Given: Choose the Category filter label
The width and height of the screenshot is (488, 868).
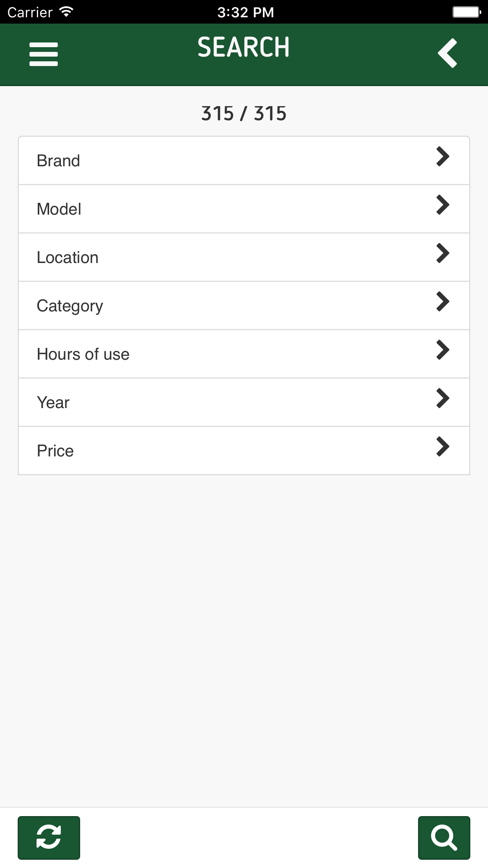Looking at the screenshot, I should 70,306.
